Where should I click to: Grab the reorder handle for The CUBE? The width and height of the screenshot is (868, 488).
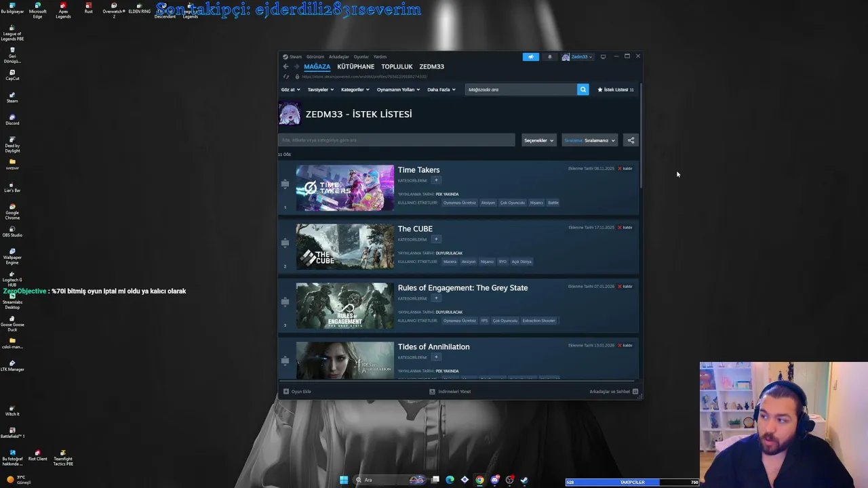tap(285, 243)
